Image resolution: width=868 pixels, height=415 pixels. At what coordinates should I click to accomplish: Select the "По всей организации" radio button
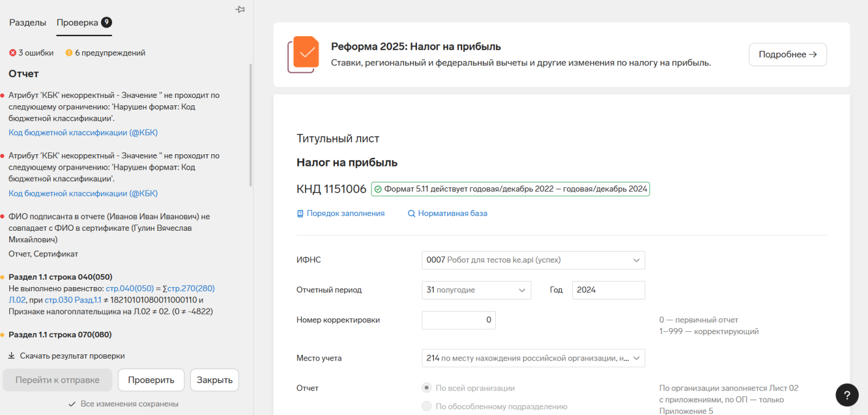(x=427, y=387)
